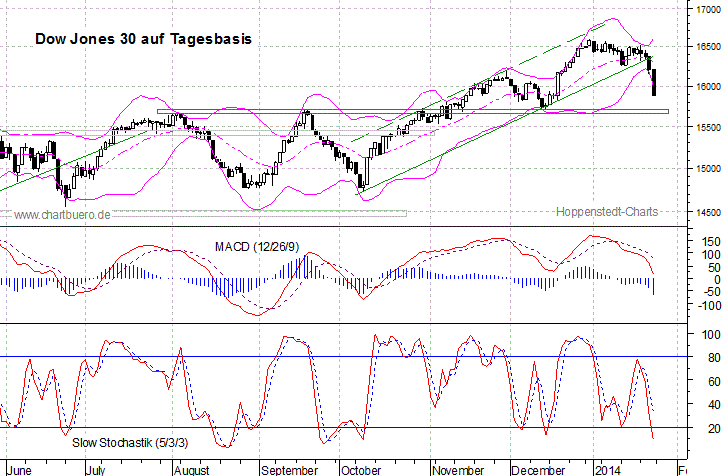Click the 17000 price axis value
Viewport: 723px width, 476px height.
click(x=708, y=9)
